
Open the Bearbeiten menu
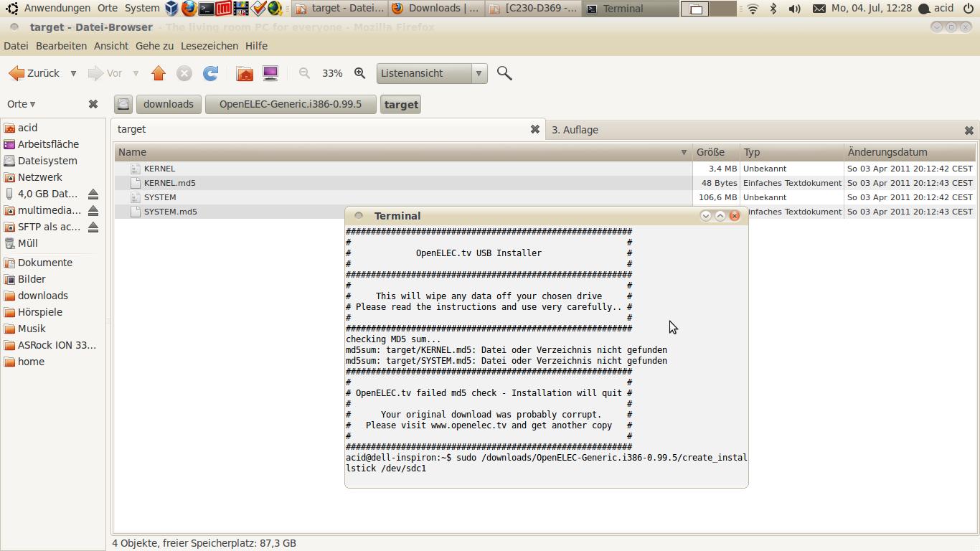pos(61,45)
